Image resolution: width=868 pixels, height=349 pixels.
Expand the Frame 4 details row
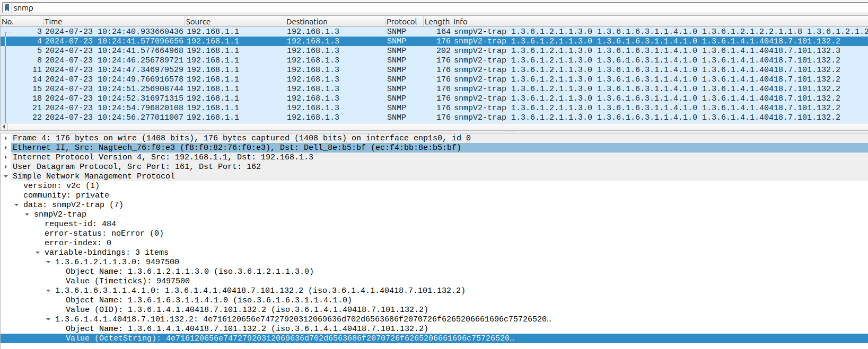(x=6, y=138)
